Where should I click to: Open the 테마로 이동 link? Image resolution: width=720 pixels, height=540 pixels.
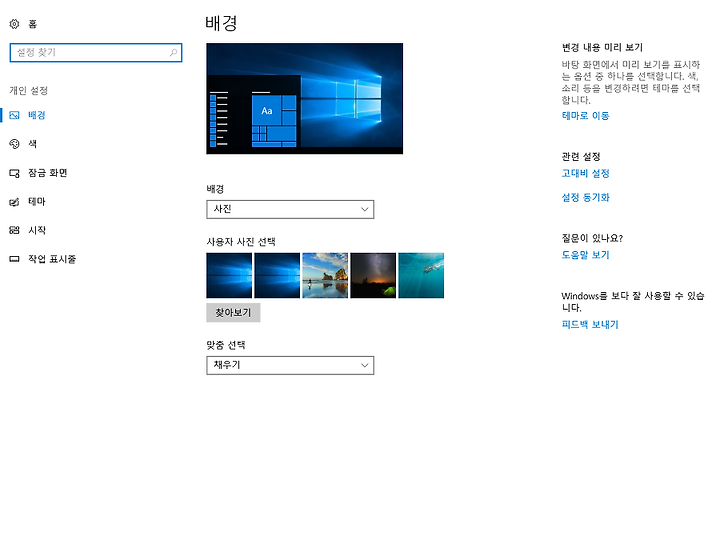click(585, 116)
